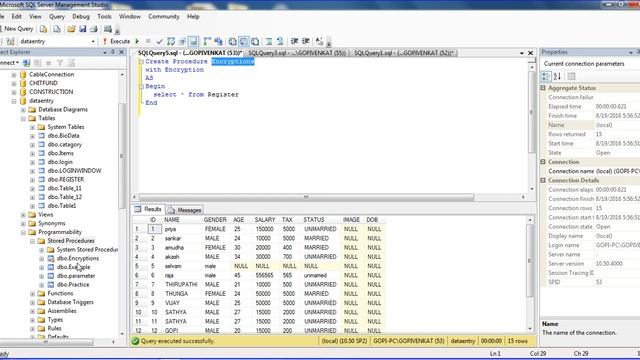Click the Property Pages icon in Properties

[x=571, y=76]
